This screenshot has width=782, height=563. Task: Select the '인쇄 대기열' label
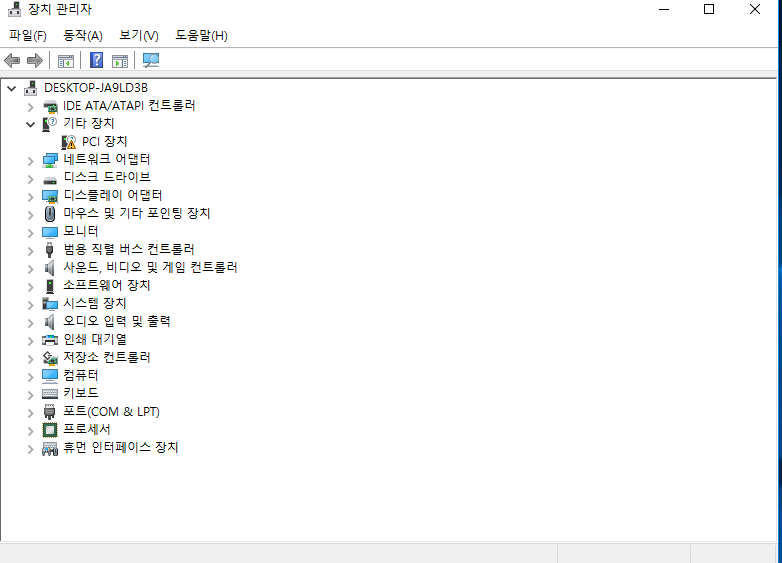pyautogui.click(x=95, y=340)
